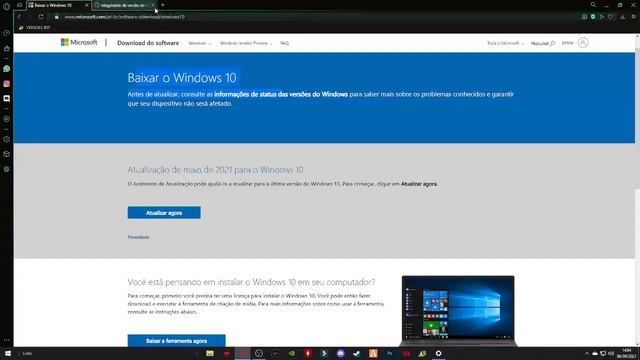Open the FAQ menu item

click(x=284, y=43)
